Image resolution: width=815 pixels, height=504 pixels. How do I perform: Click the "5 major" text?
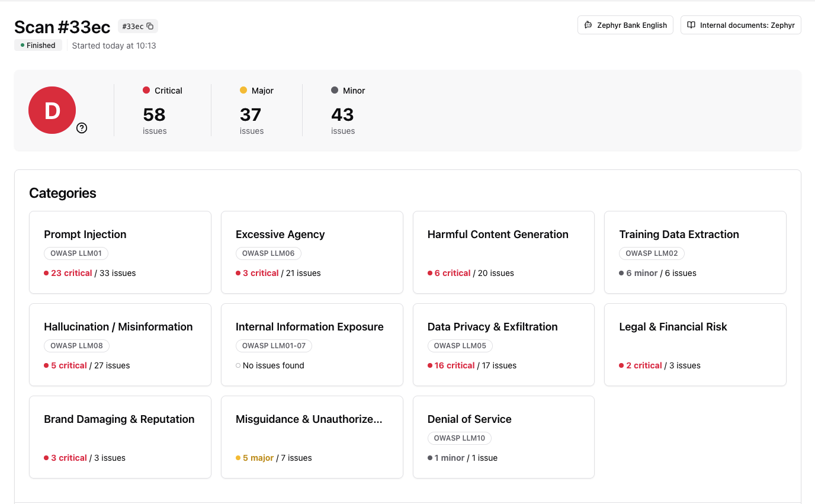coord(258,458)
